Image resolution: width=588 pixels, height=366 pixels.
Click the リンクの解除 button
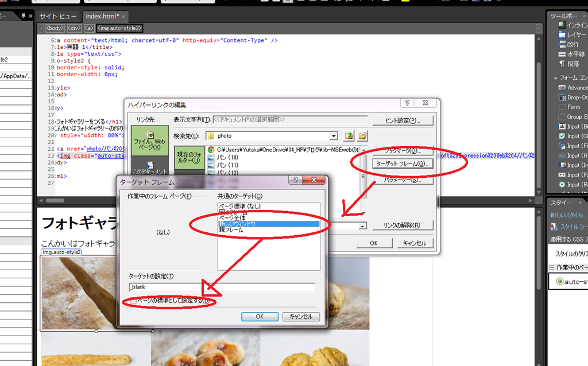[403, 225]
